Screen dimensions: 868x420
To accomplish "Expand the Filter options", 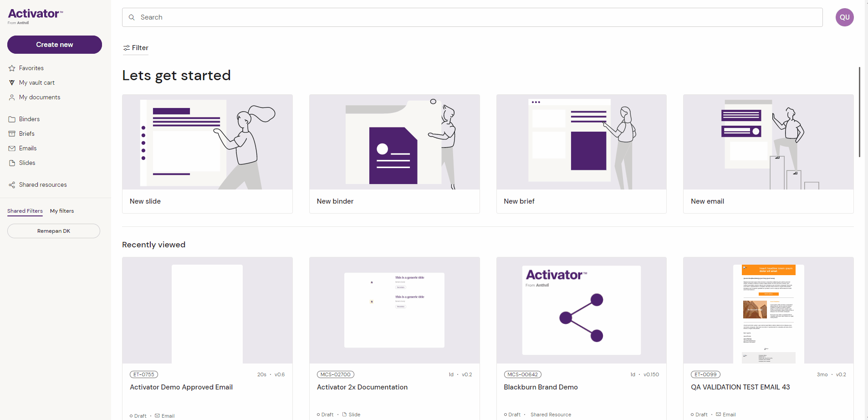I will tap(136, 48).
